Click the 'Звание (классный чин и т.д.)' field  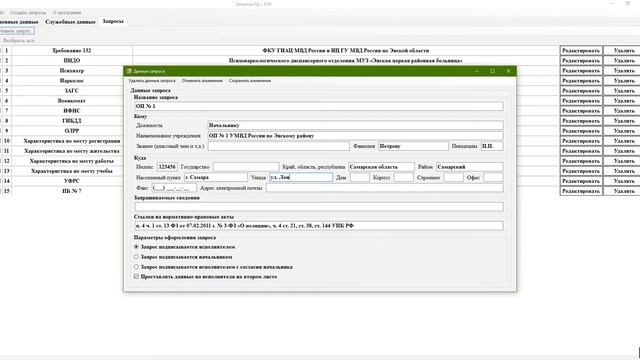tap(278, 146)
